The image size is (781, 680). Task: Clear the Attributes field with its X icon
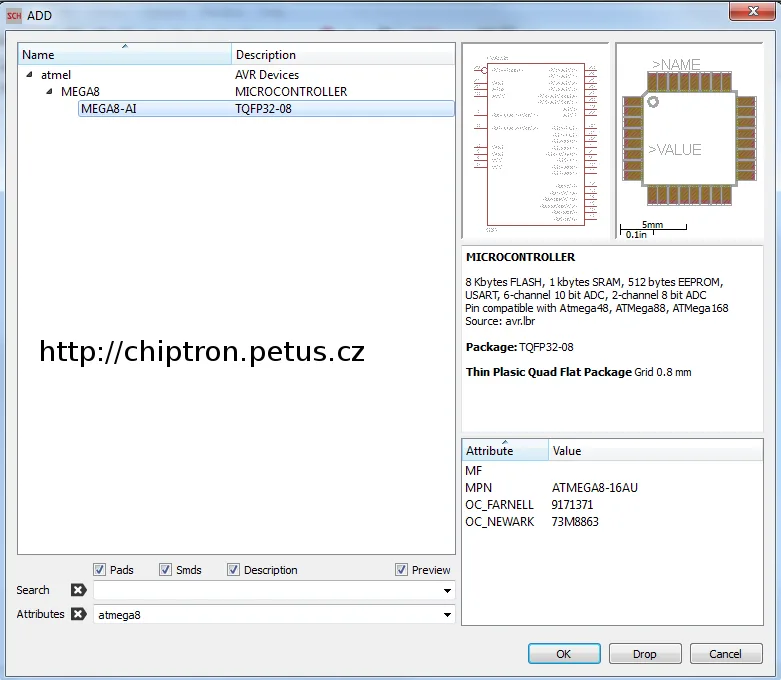tap(78, 614)
